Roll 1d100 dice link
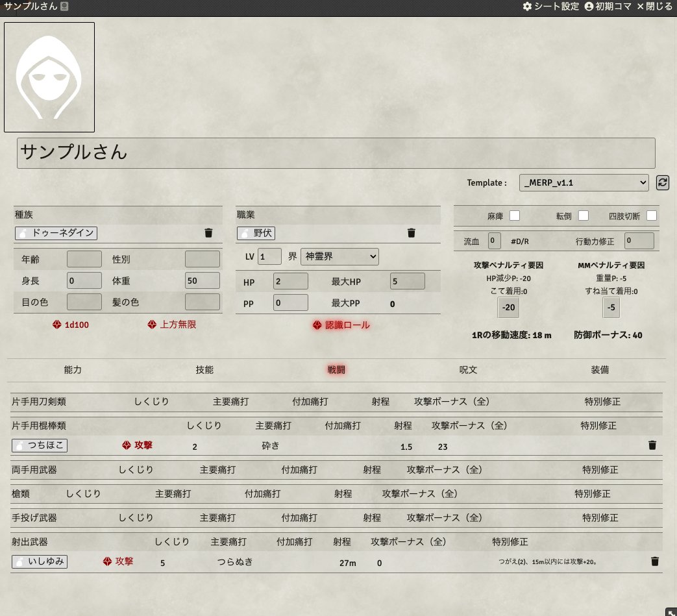Screen dimensions: 677x616 coord(71,325)
